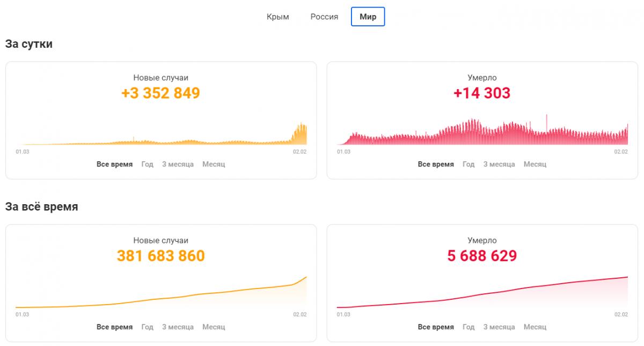Switch total Умерло chart to 3 месяца

(499, 327)
